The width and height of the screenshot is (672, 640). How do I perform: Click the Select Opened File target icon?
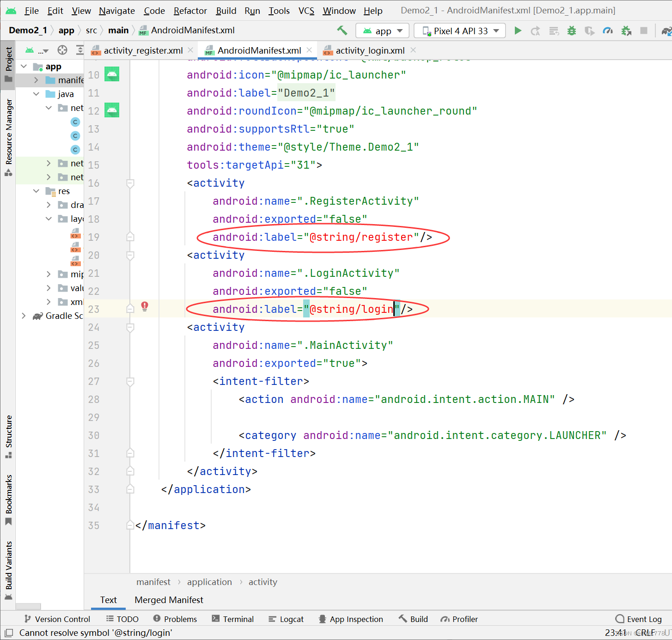pos(62,50)
